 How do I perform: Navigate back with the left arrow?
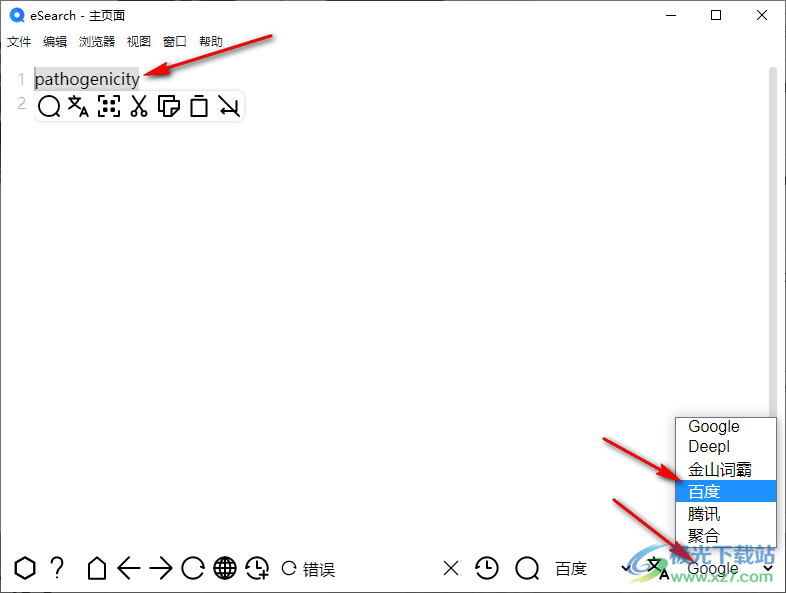[x=129, y=568]
